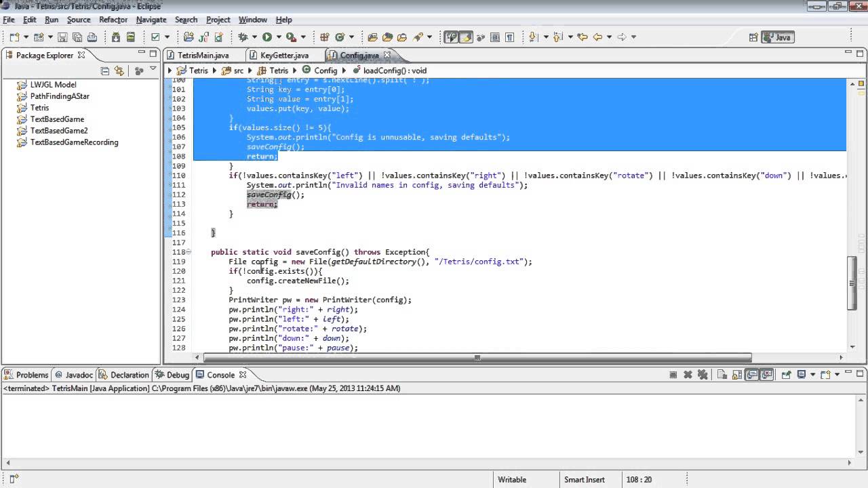Image resolution: width=868 pixels, height=488 pixels.
Task: Open Back navigation history dropdown
Action: coord(609,37)
